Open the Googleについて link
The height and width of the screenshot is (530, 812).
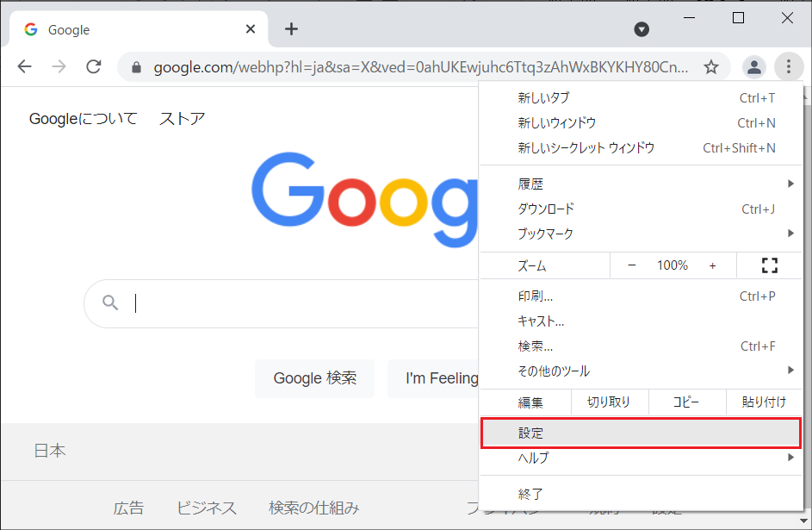[83, 119]
